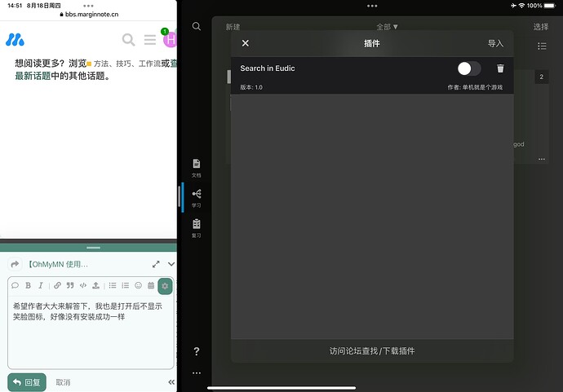Image resolution: width=563 pixels, height=392 pixels.
Task: Insert bulleted list in composer
Action: click(113, 285)
